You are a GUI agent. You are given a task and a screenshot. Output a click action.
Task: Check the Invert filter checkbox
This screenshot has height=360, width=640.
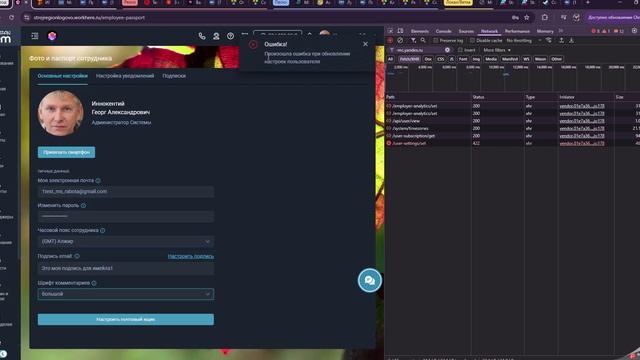click(460, 50)
